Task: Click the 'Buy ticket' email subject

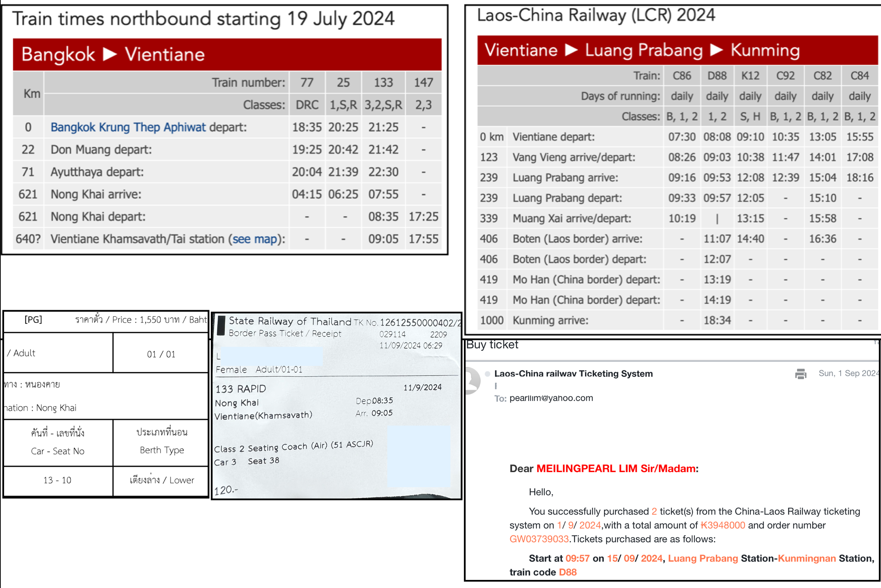Action: tap(492, 345)
